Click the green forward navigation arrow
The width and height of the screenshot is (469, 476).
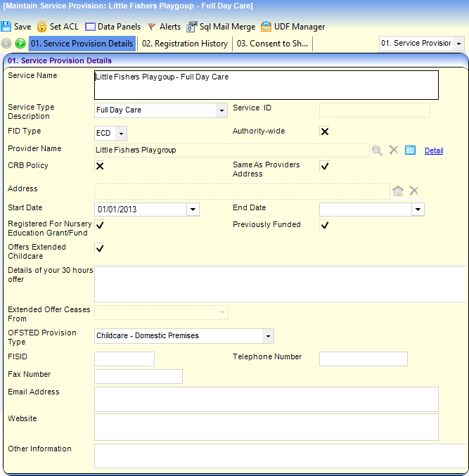click(20, 44)
